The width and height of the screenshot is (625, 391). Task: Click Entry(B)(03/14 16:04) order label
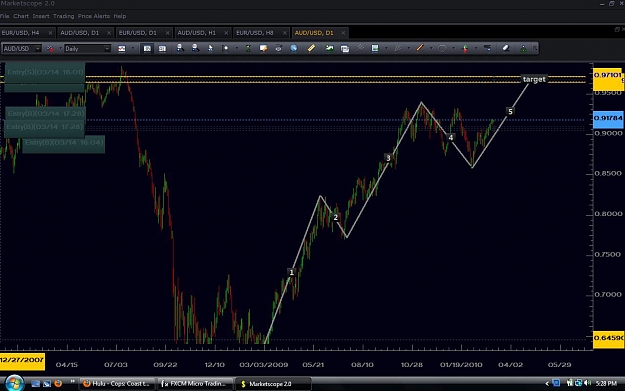[64, 143]
